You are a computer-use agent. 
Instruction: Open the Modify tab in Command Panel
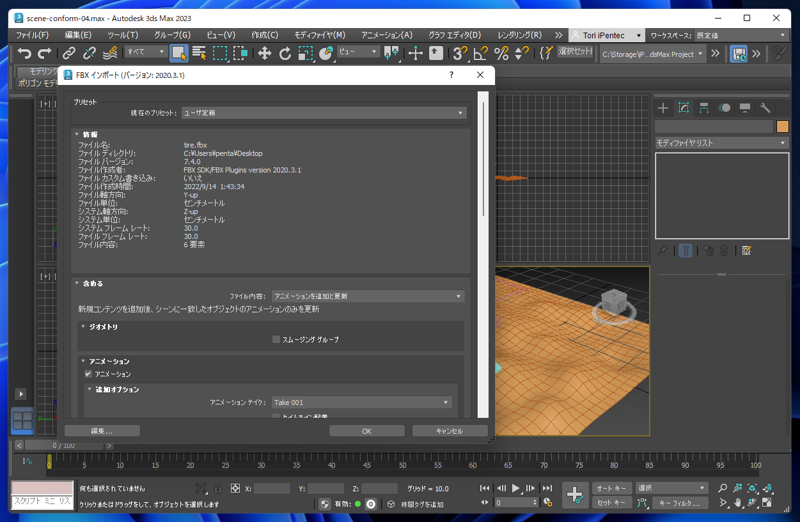click(683, 108)
